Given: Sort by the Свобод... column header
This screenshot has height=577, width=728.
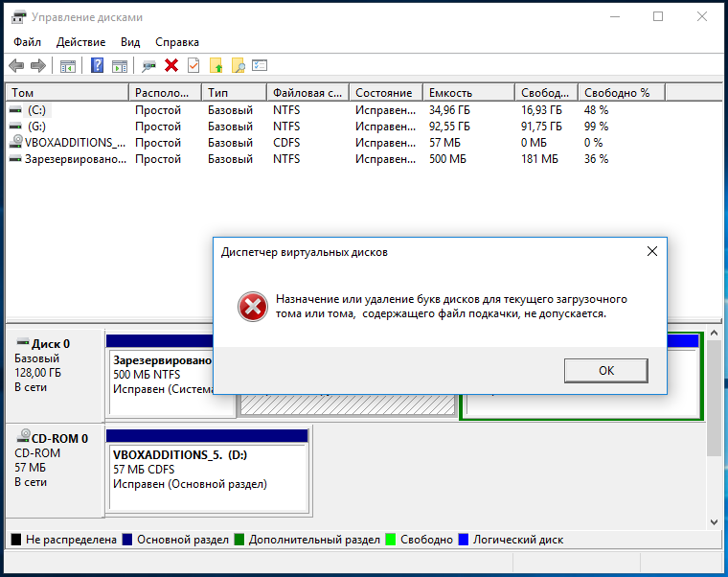Looking at the screenshot, I should (x=546, y=93).
